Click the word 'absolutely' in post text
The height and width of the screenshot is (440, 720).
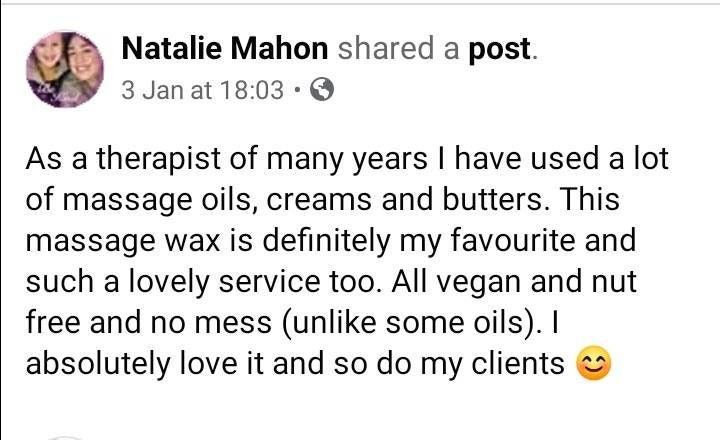(98, 364)
